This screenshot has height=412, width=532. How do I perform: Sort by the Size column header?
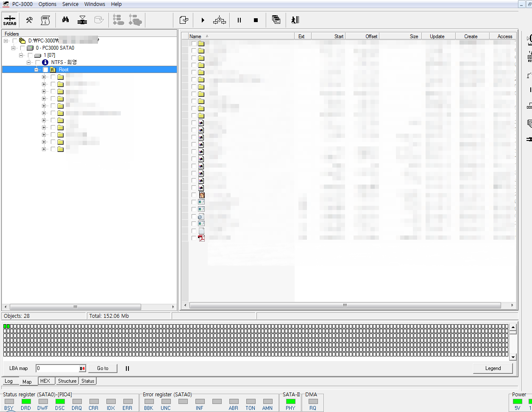click(400, 36)
